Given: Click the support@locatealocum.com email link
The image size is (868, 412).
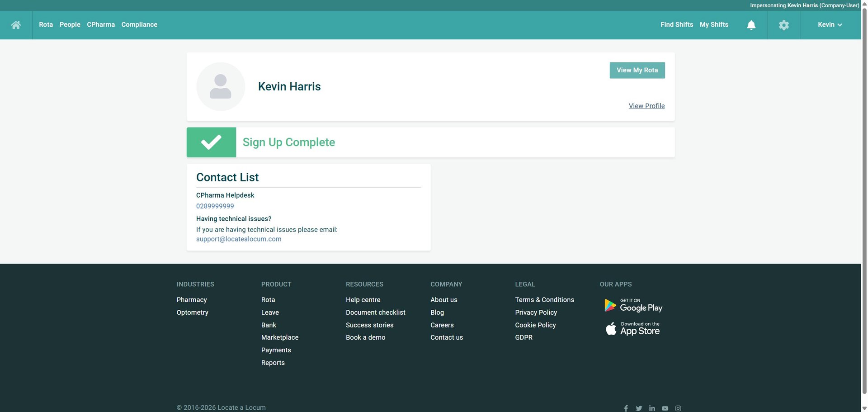Looking at the screenshot, I should click(x=239, y=239).
